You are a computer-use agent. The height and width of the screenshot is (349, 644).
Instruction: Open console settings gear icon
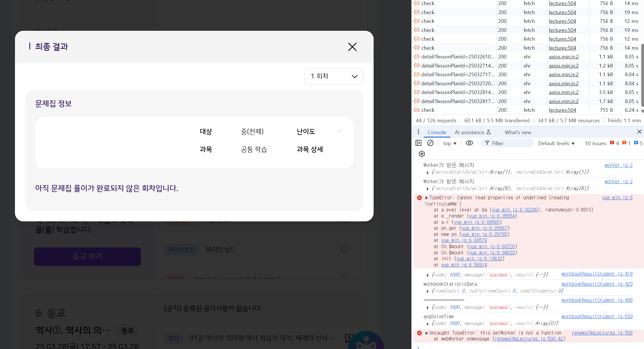point(422,154)
